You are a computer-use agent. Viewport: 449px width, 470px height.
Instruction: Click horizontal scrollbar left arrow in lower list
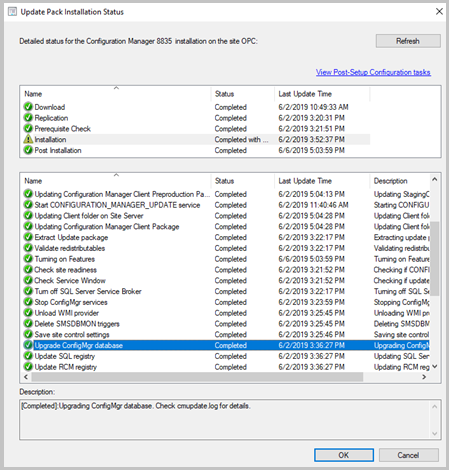(x=26, y=377)
